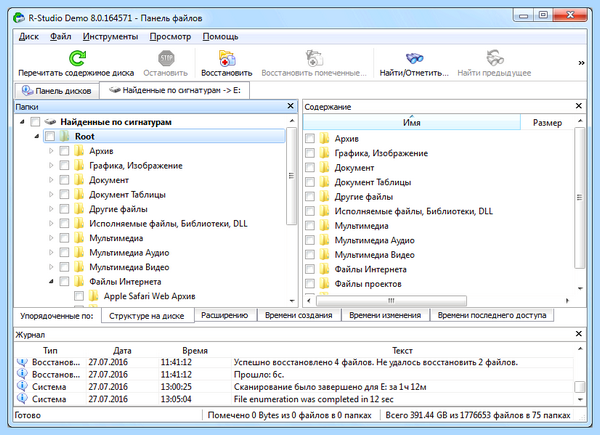Click the info icon of the 13:05:04 log entry

(22, 398)
